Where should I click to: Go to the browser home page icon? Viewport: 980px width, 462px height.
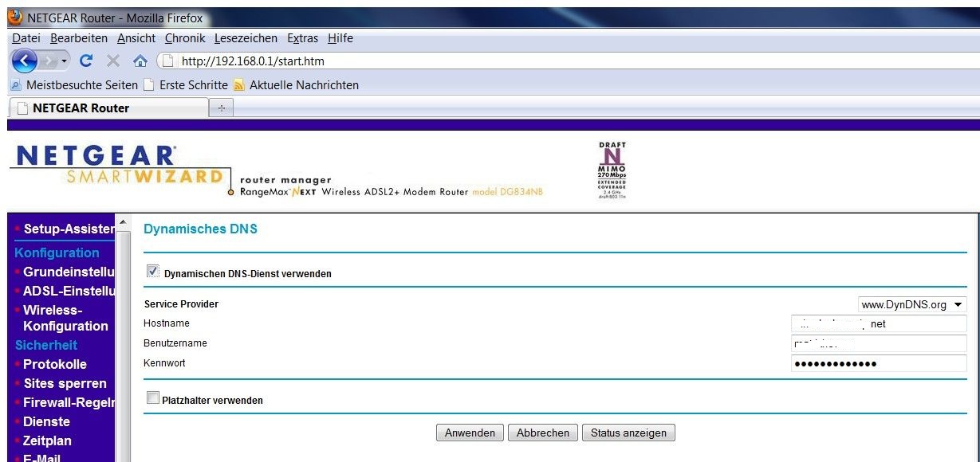click(x=140, y=61)
